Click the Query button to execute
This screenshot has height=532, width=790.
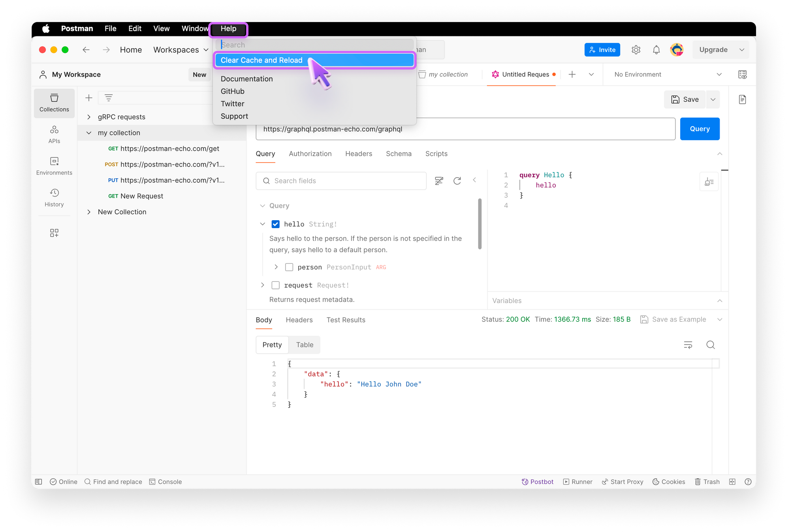point(700,129)
